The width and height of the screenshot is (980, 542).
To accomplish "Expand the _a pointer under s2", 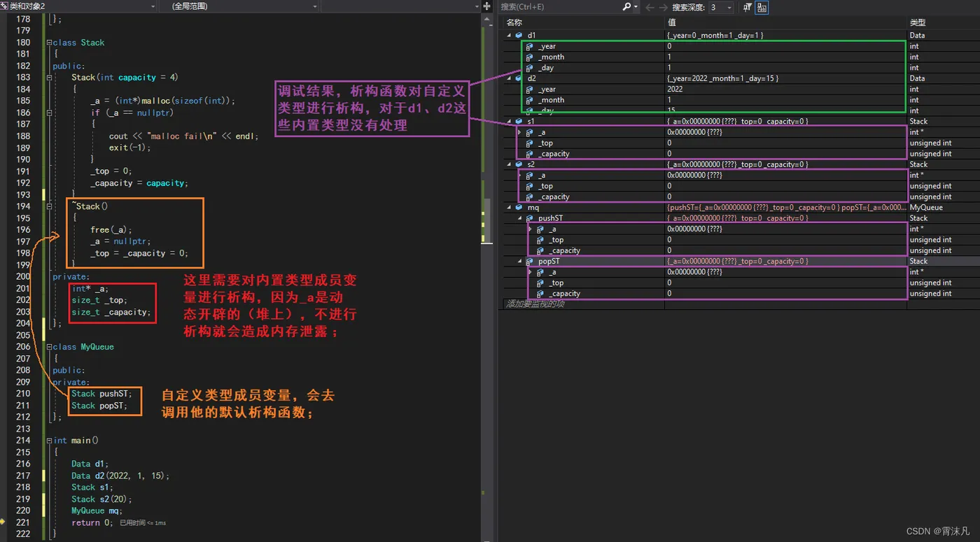I will (520, 176).
